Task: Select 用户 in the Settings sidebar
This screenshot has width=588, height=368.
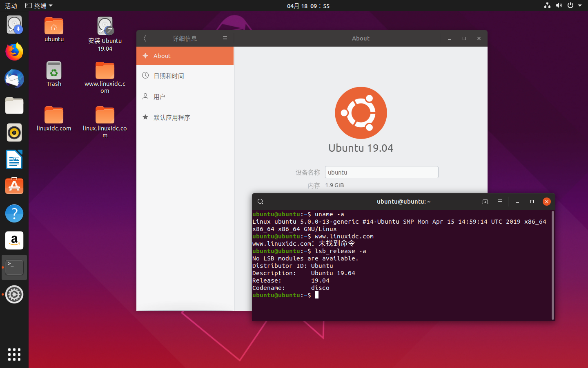Action: pyautogui.click(x=185, y=97)
